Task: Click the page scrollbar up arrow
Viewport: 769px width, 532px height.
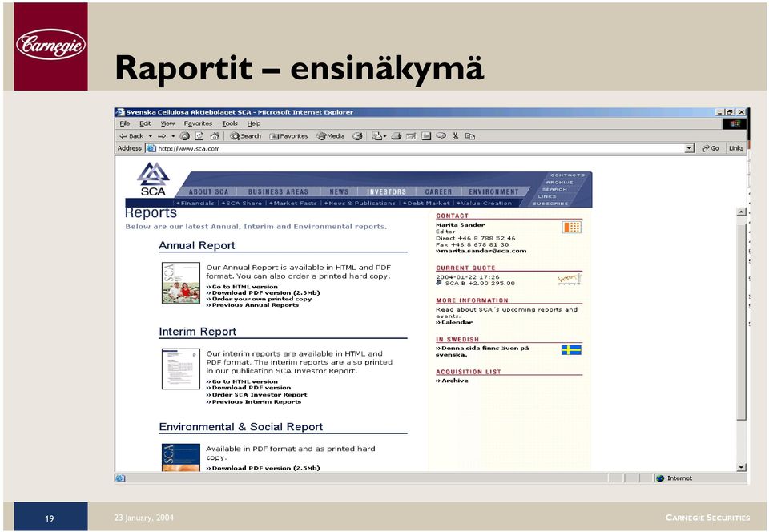Action: (x=742, y=212)
